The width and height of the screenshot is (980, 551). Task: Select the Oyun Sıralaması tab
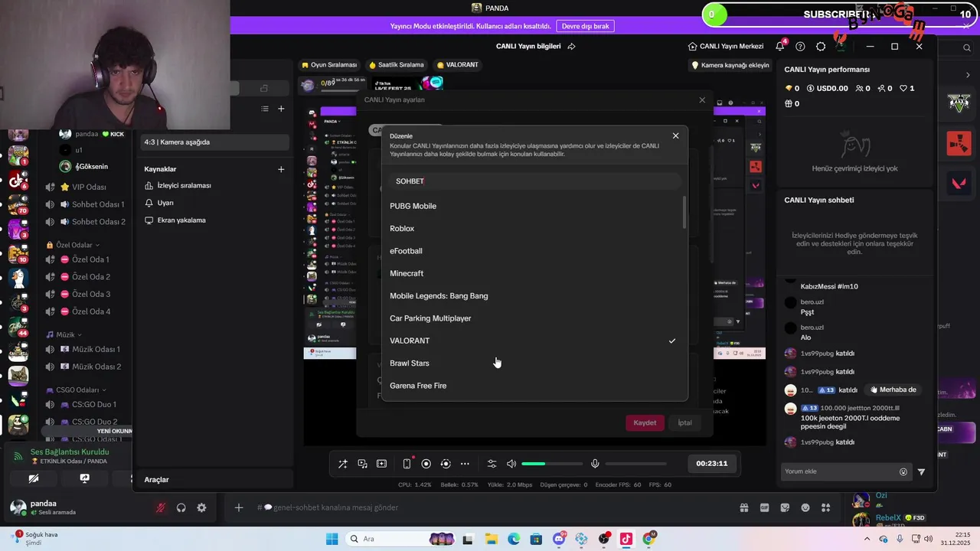pyautogui.click(x=329, y=65)
